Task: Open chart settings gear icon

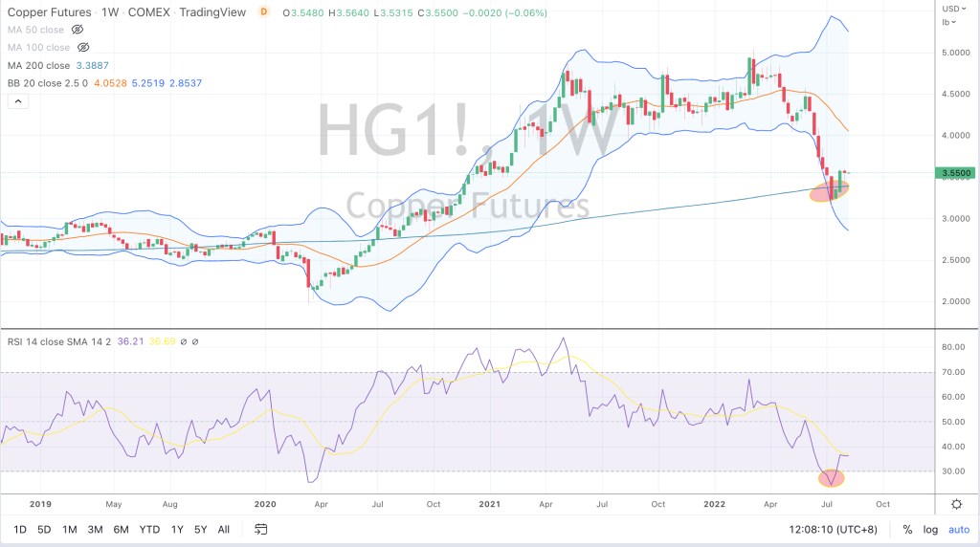Action: (x=956, y=504)
